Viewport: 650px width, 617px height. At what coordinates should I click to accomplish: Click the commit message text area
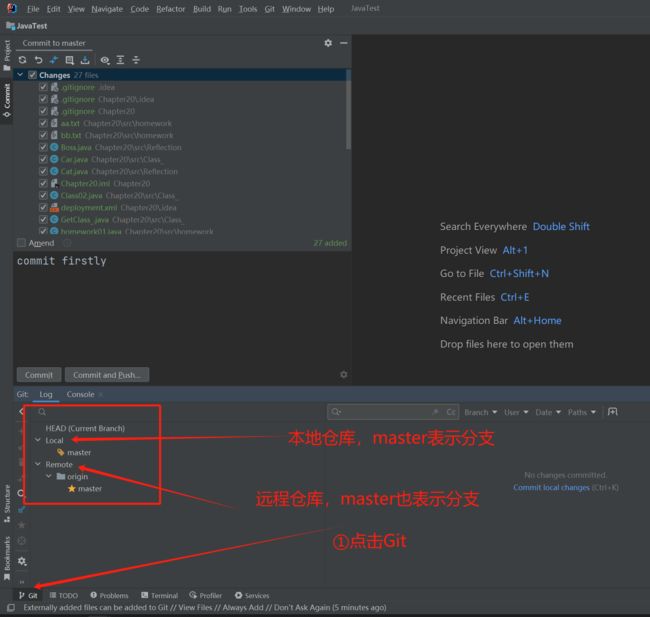182,308
